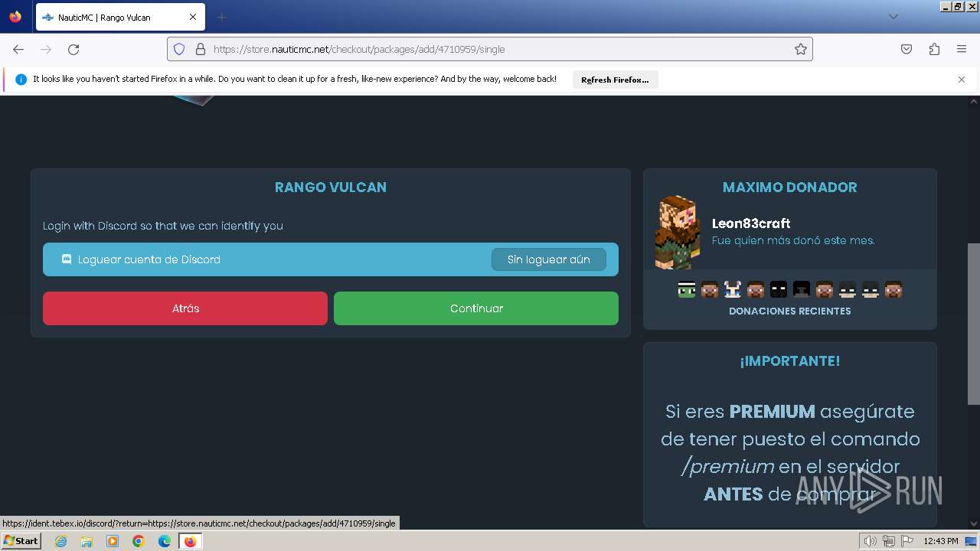Open the Firefox hamburger menu

(x=962, y=49)
